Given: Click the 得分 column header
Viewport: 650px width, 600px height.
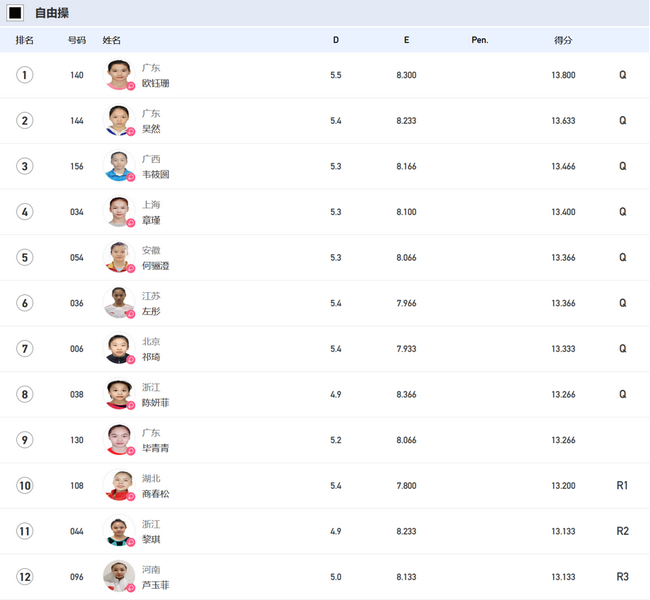Looking at the screenshot, I should point(563,40).
